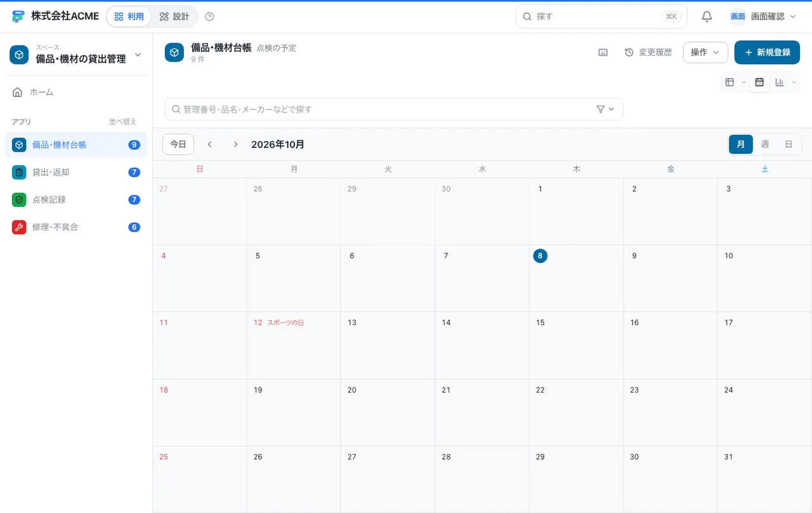
Task: Select 月 month view
Action: 741,145
